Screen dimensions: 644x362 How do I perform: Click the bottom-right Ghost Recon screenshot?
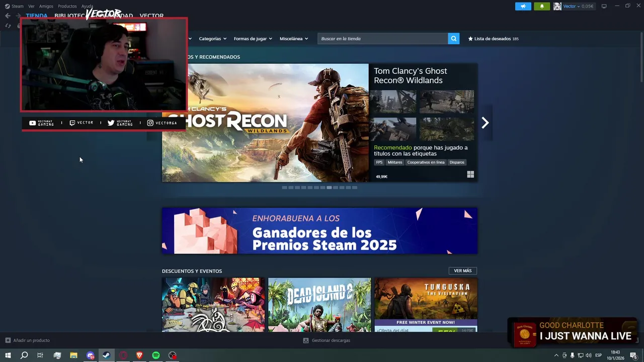[447, 129]
